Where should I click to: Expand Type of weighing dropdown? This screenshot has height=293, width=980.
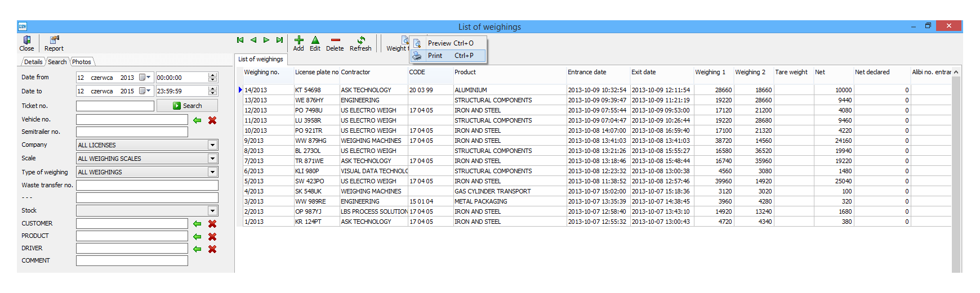coord(212,172)
